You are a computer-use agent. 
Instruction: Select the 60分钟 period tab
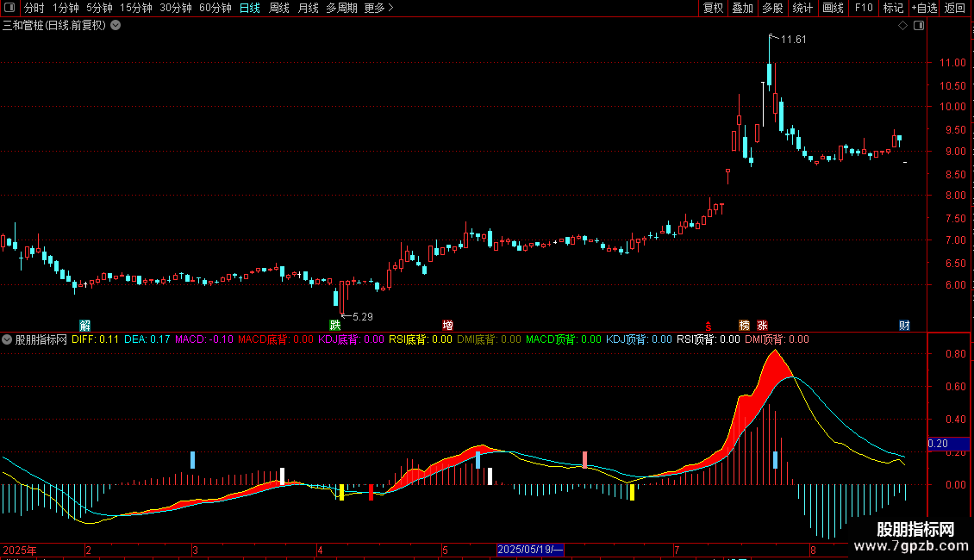click(215, 8)
